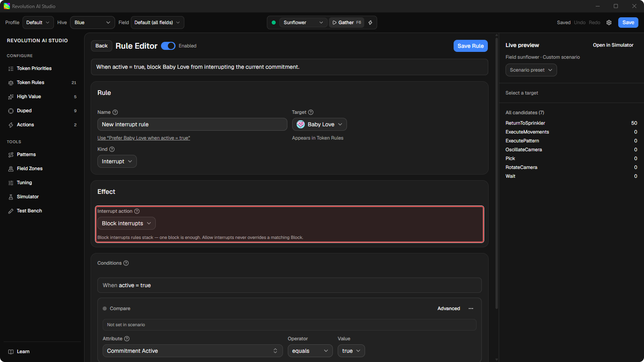Open the Block interrupts dropdown
Screen dimensions: 644x362
click(x=126, y=223)
